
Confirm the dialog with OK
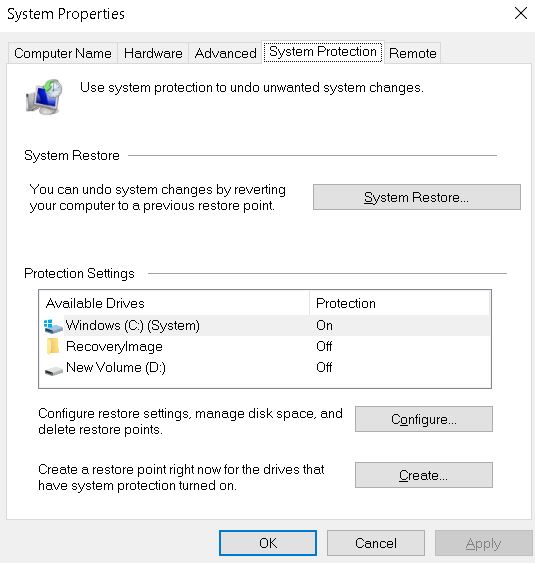coord(268,543)
